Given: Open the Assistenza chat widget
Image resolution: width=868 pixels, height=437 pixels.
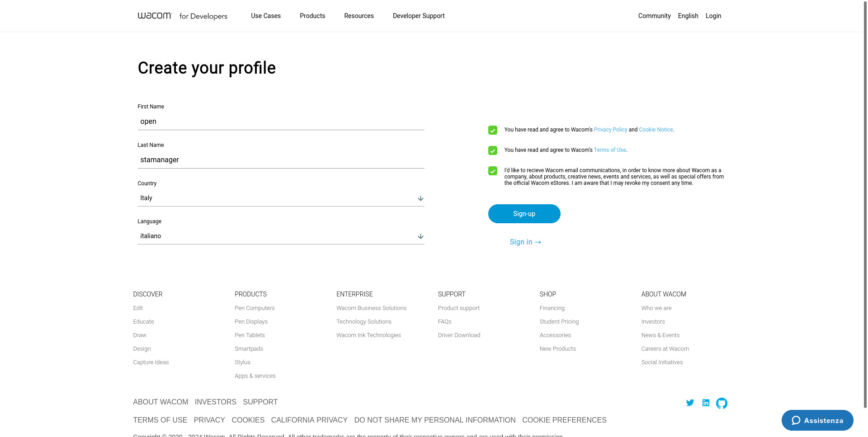Looking at the screenshot, I should coord(817,420).
